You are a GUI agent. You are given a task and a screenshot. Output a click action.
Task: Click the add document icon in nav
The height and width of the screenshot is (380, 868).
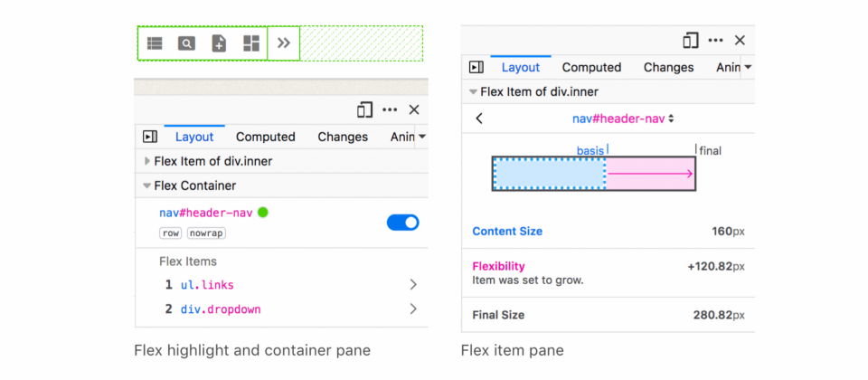219,43
